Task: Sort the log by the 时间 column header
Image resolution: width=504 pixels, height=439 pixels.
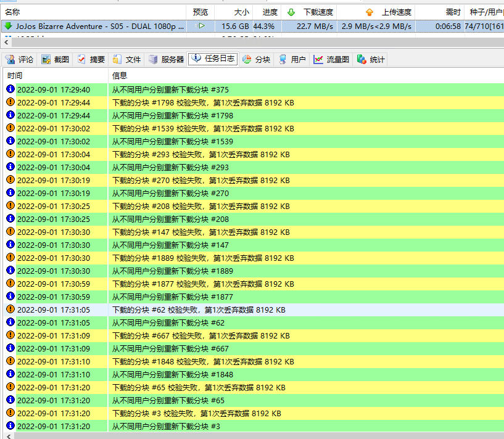Action: tap(15, 75)
